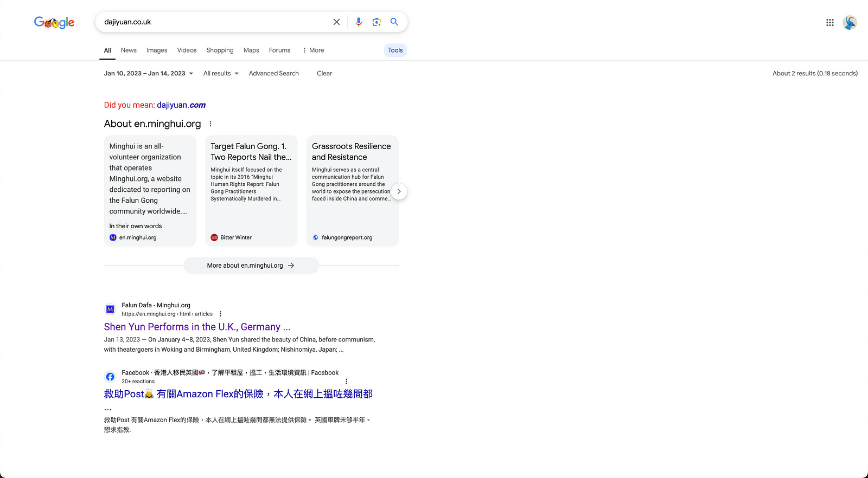This screenshot has height=478, width=868.
Task: Open the All results filter dropdown
Action: 221,74
